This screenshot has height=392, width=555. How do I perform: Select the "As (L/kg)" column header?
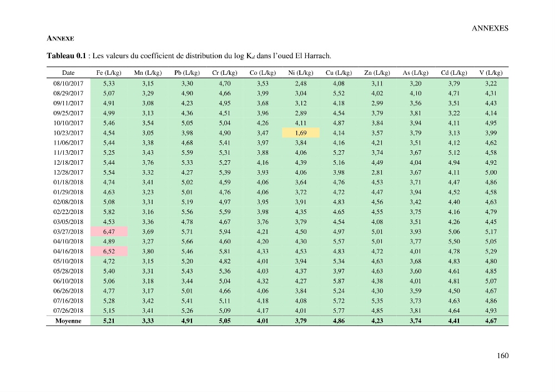point(416,73)
